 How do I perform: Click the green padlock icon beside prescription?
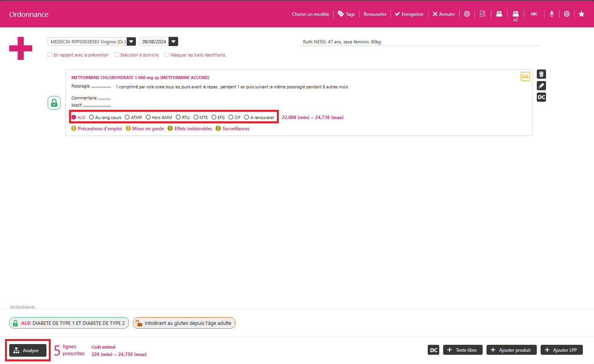tap(54, 103)
